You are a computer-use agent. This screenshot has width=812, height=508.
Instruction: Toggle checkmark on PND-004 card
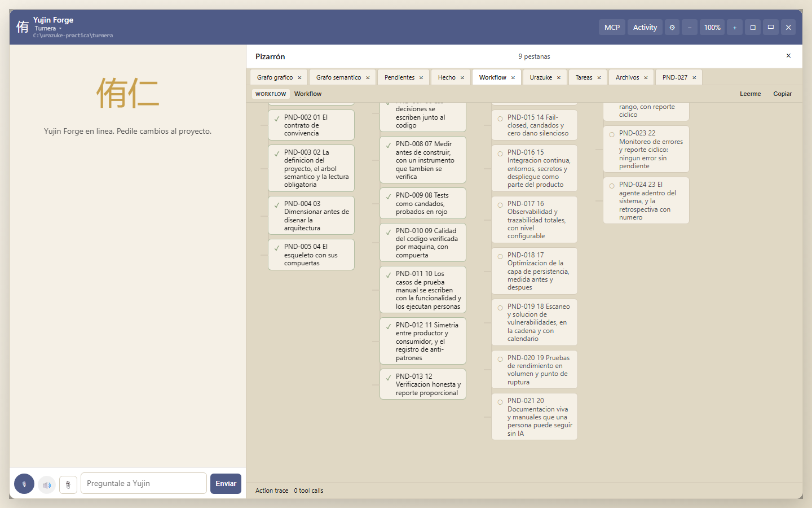pyautogui.click(x=276, y=205)
